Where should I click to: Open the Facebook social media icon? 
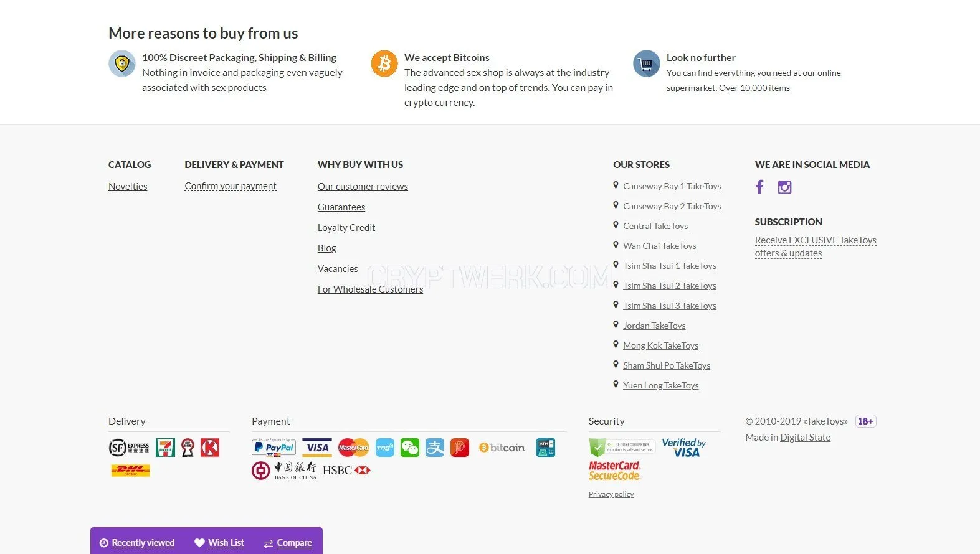[759, 187]
